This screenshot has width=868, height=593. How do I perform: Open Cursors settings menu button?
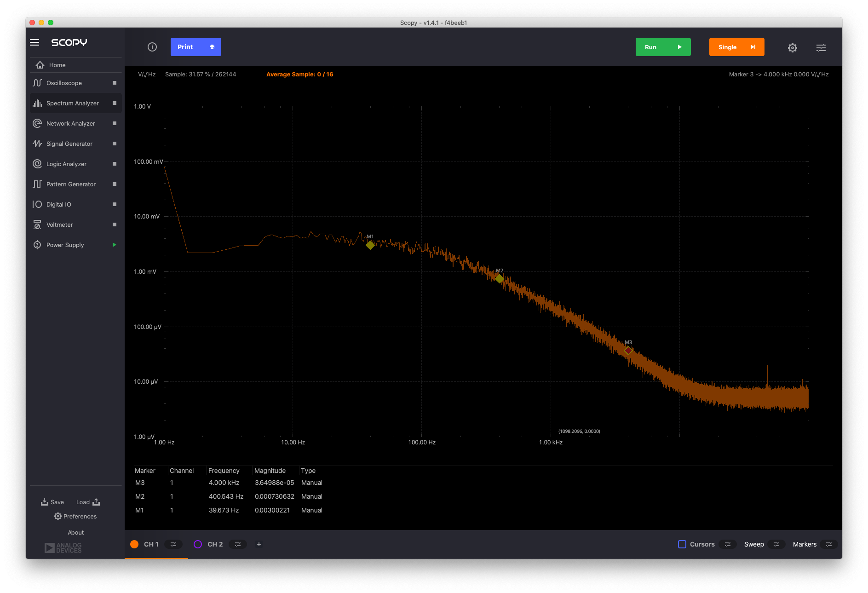tap(728, 544)
